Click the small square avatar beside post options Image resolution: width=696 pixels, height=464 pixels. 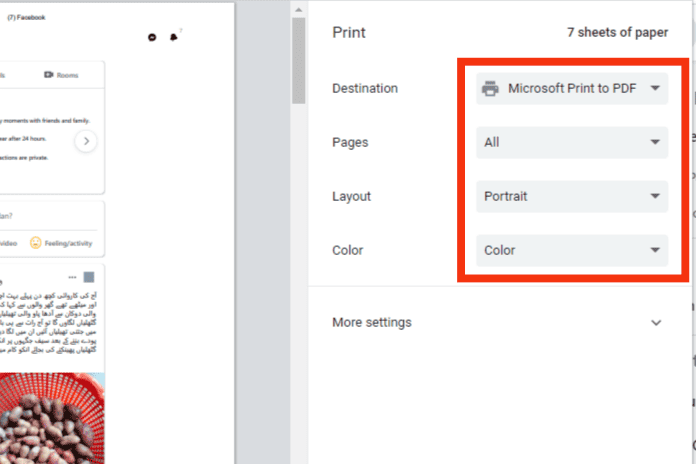89,277
